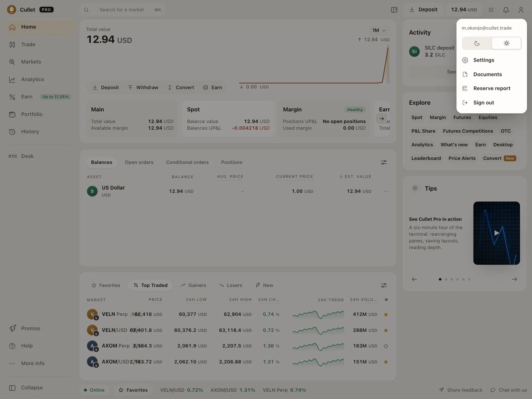Select the Gainers market tab

tap(193, 285)
